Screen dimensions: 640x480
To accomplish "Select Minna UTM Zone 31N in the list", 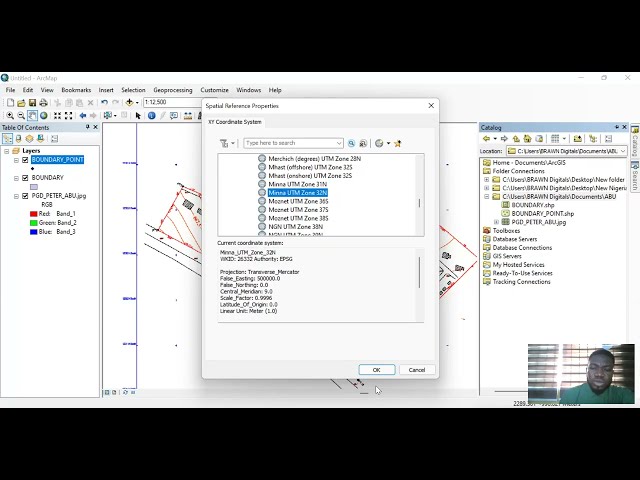I will coord(297,184).
